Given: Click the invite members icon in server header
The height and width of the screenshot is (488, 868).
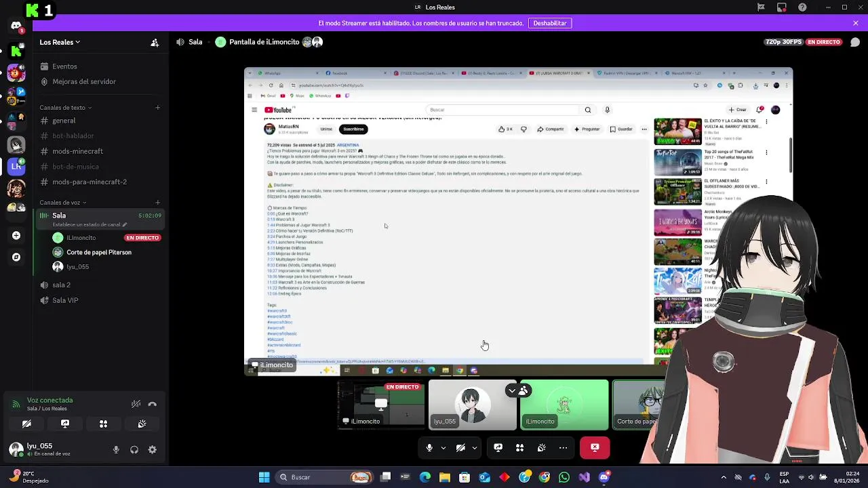Looking at the screenshot, I should (155, 42).
